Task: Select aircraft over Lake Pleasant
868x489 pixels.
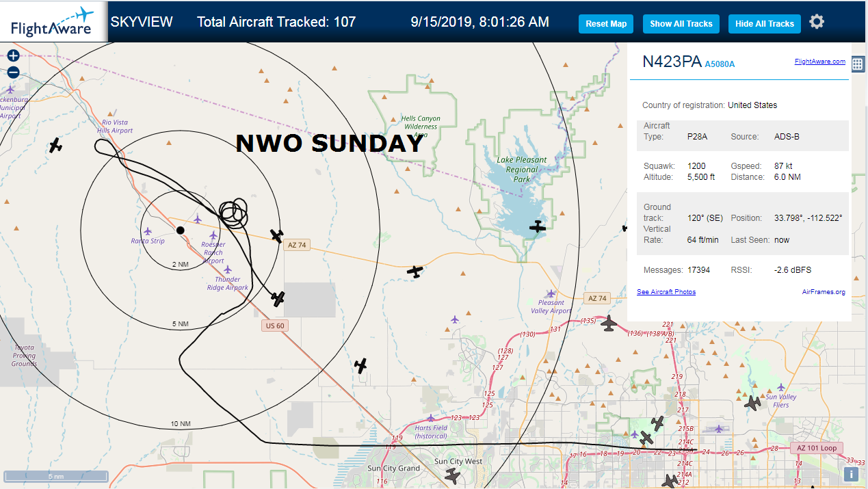Action: tap(538, 227)
